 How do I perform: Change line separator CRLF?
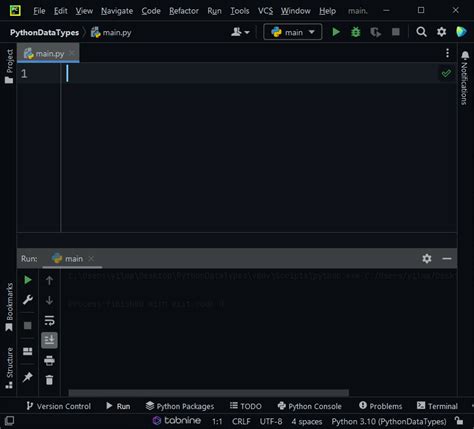coord(241,422)
